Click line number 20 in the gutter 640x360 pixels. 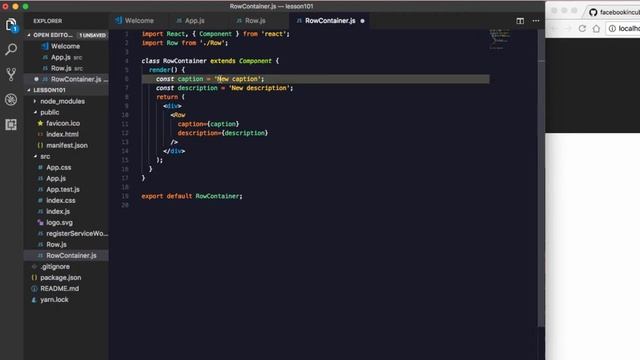coord(125,205)
